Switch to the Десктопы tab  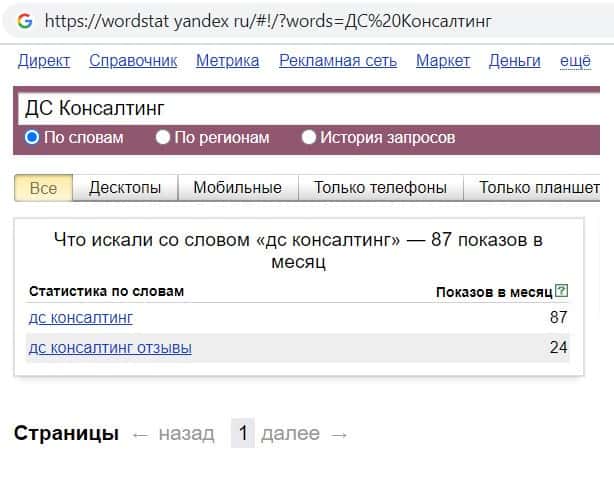click(x=125, y=188)
